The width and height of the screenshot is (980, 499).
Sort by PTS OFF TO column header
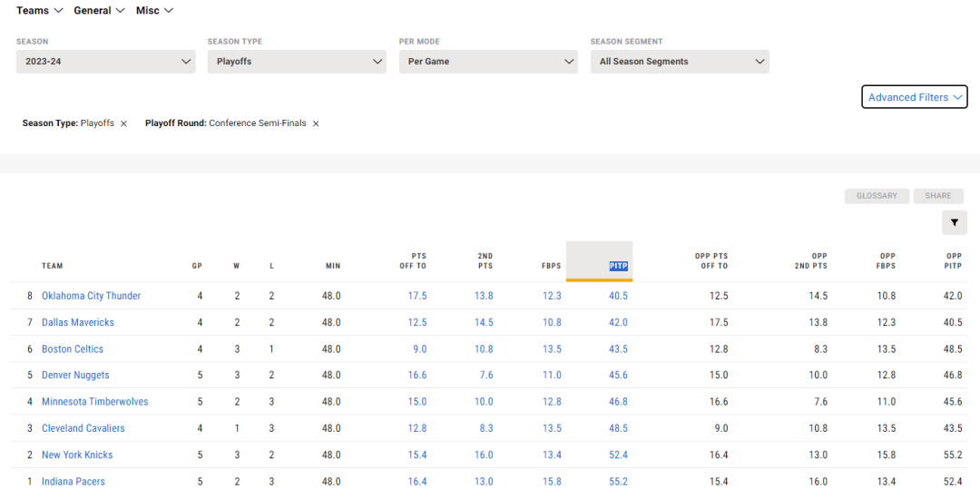(413, 261)
